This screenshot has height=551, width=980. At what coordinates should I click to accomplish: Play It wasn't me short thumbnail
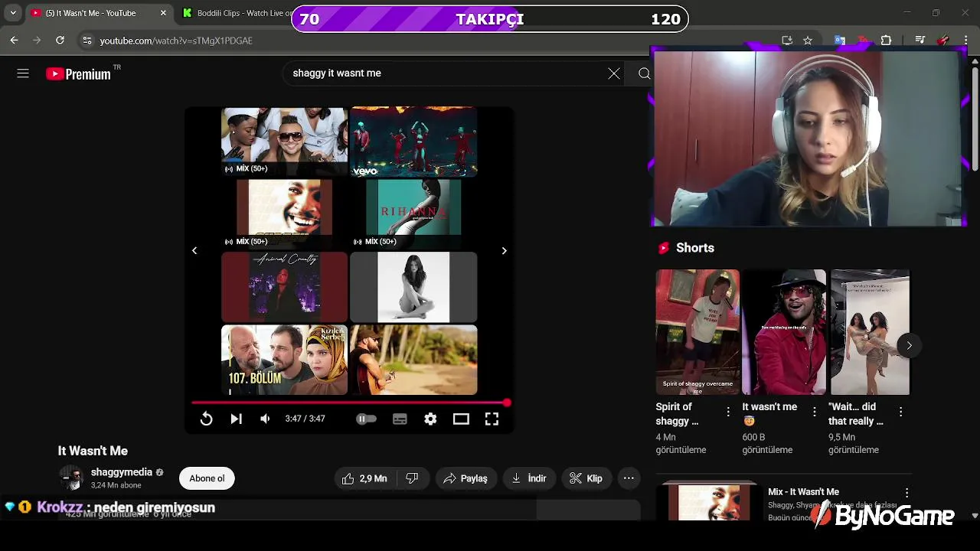[784, 332]
